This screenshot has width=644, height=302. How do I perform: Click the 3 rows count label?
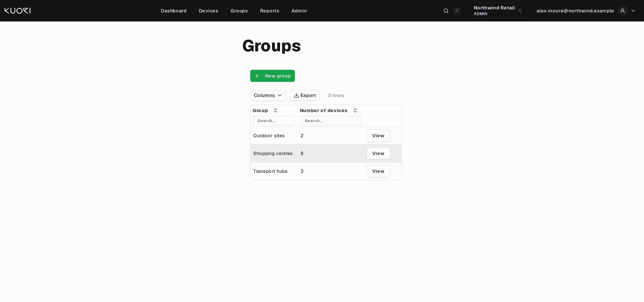(336, 95)
